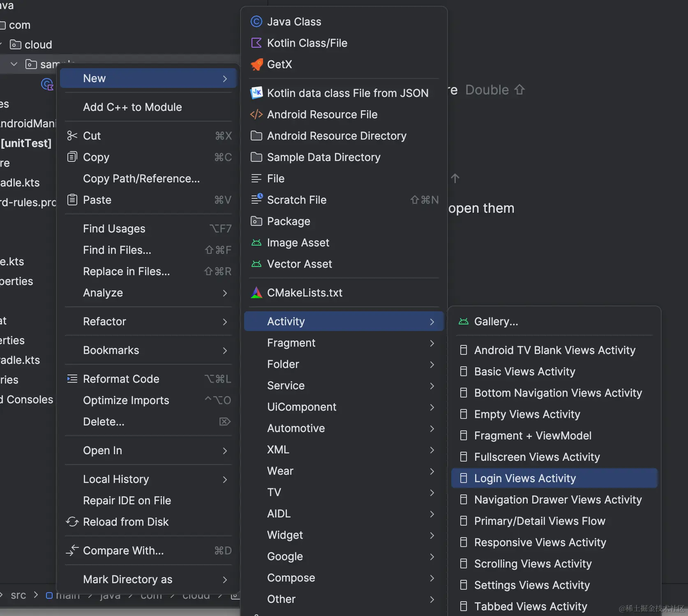Choose Empty Views Activity template
The width and height of the screenshot is (688, 616).
click(554, 414)
